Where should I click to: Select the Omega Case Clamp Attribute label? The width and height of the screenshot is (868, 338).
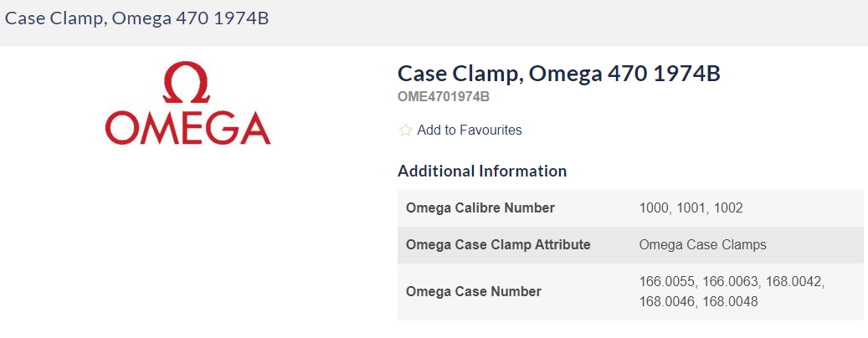pos(498,245)
